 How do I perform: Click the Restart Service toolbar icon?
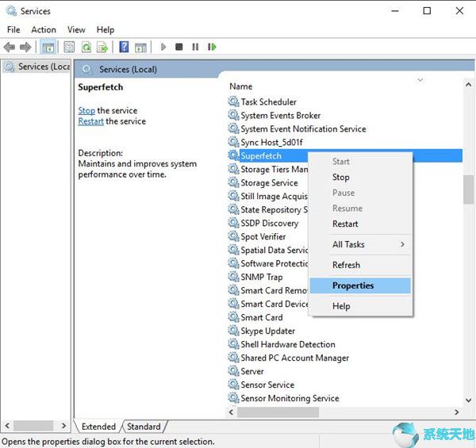212,47
